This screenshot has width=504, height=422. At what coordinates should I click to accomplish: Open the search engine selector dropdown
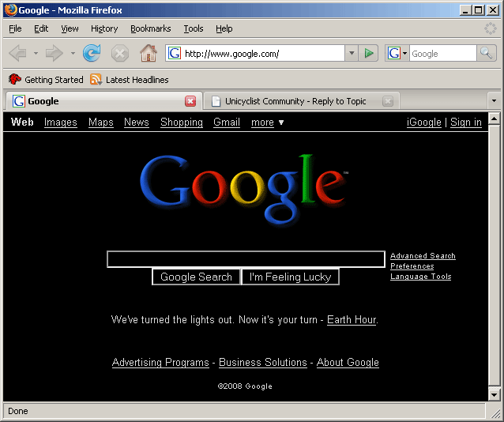(404, 53)
